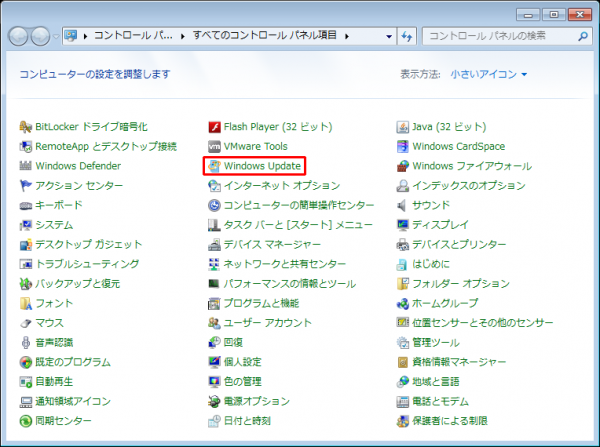Click the サウンド speaker icon
Image resolution: width=600 pixels, height=447 pixels.
pos(403,206)
